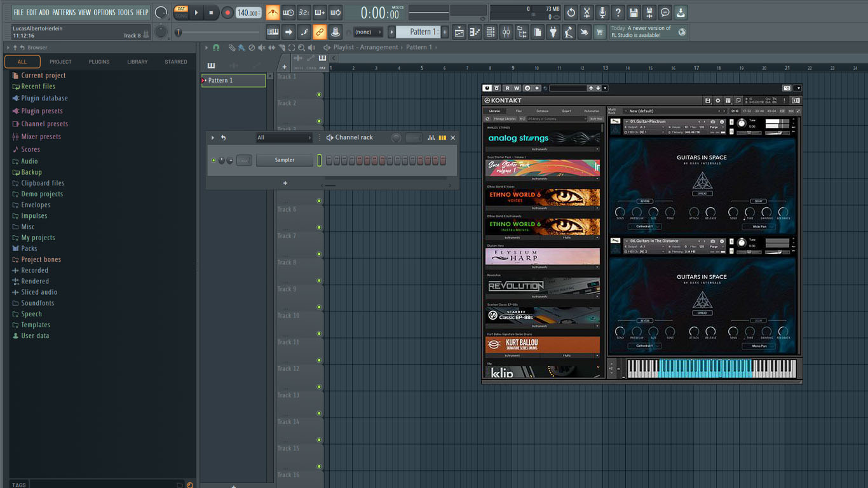The image size is (868, 488).
Task: Click the one-click audio recording microphone
Action: [602, 13]
